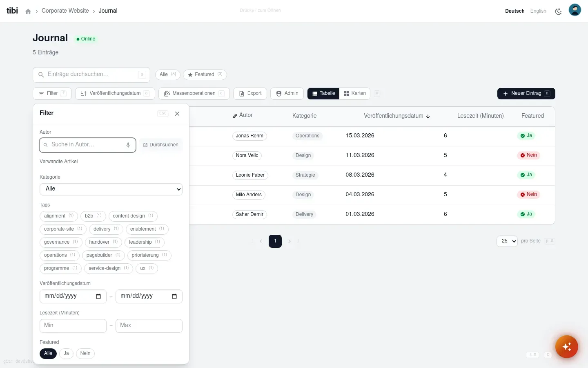Close the Filter panel
This screenshot has width=588, height=368.
coord(177,114)
